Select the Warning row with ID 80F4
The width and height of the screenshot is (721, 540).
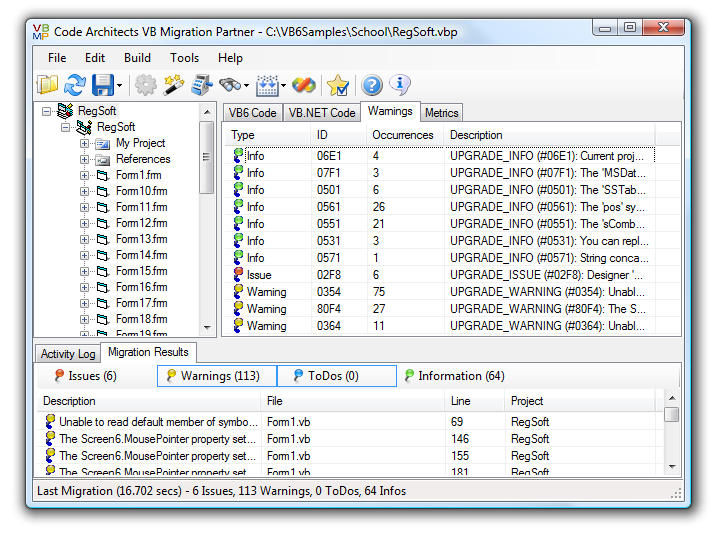pyautogui.click(x=440, y=309)
